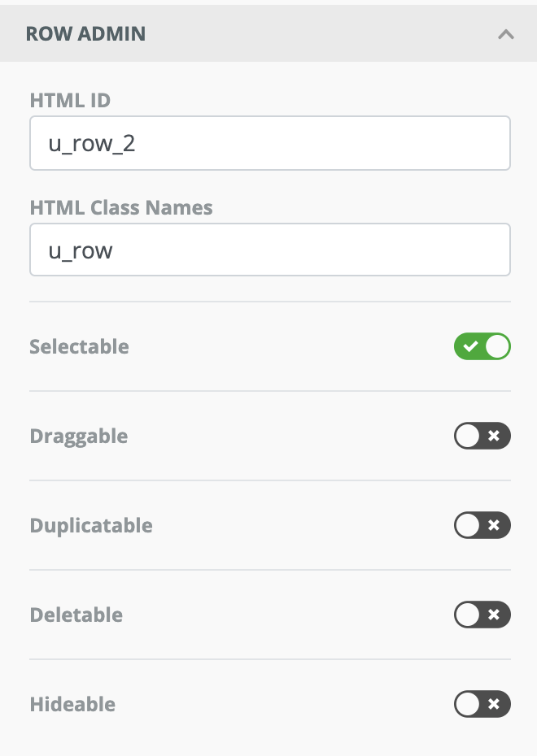Screen dimensions: 537x756
Task: Click inside the HTML ID input showing u_row_2
Action: [x=268, y=142]
